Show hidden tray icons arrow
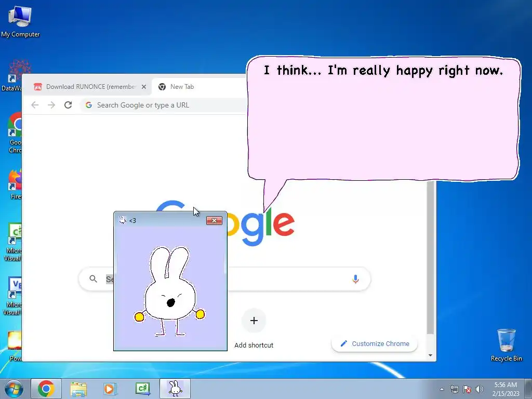 (442, 389)
